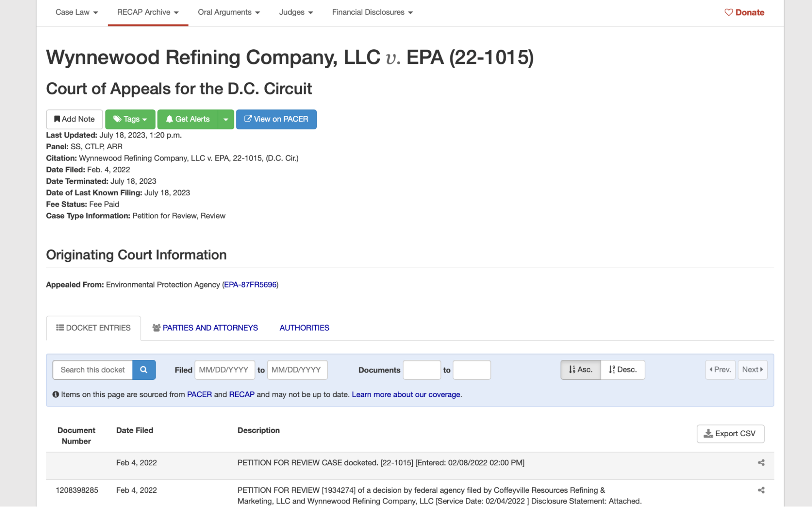The height and width of the screenshot is (507, 812).
Task: Click the Filed start date field
Action: tap(224, 370)
